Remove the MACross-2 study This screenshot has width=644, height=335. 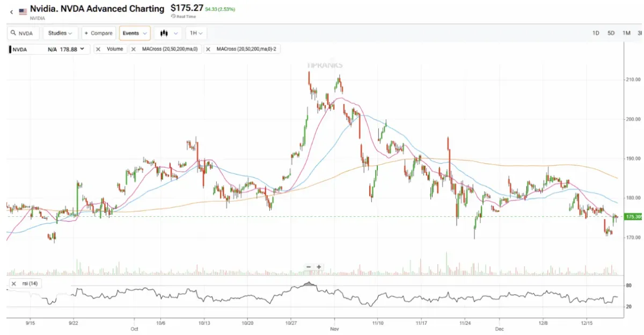(209, 49)
